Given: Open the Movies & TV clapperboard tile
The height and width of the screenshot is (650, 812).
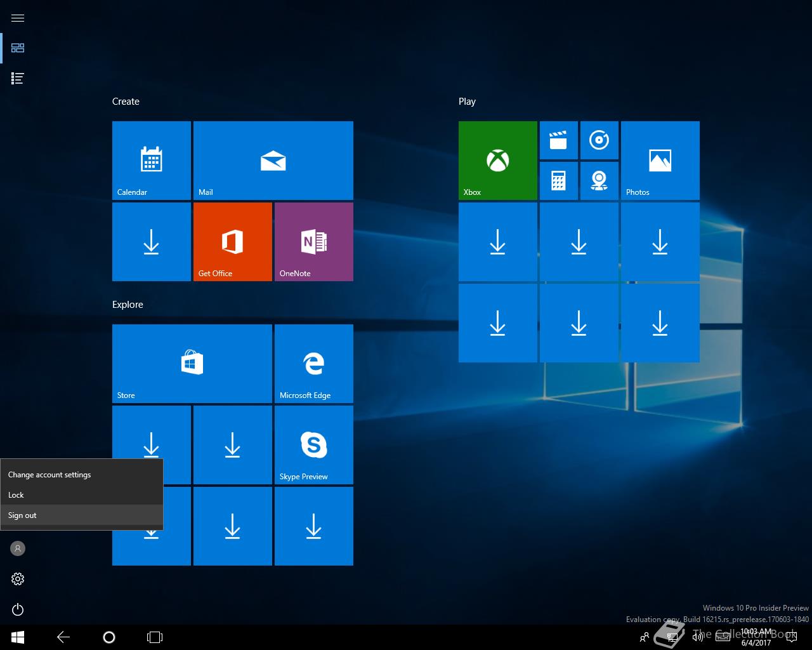Looking at the screenshot, I should coord(559,140).
